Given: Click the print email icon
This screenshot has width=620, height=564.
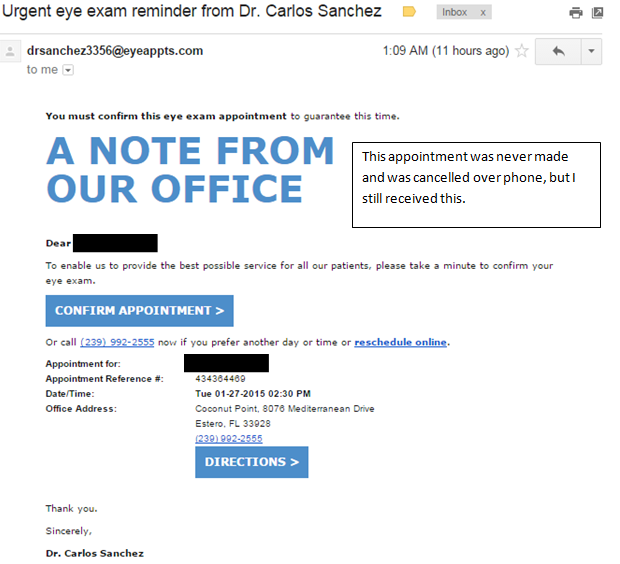Looking at the screenshot, I should coord(575,13).
